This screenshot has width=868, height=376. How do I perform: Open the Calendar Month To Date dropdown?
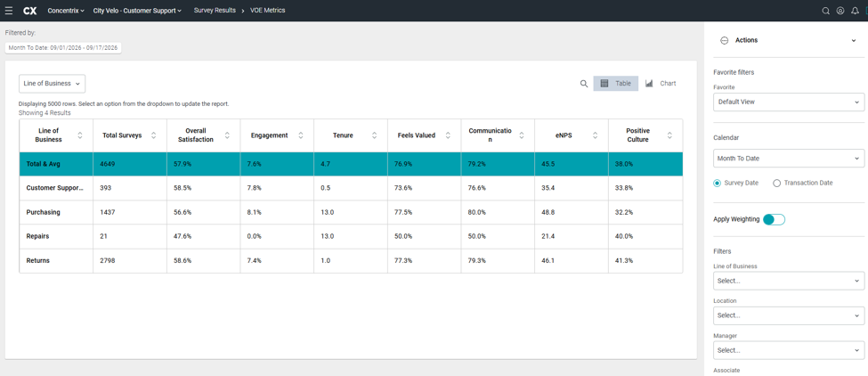click(x=789, y=159)
